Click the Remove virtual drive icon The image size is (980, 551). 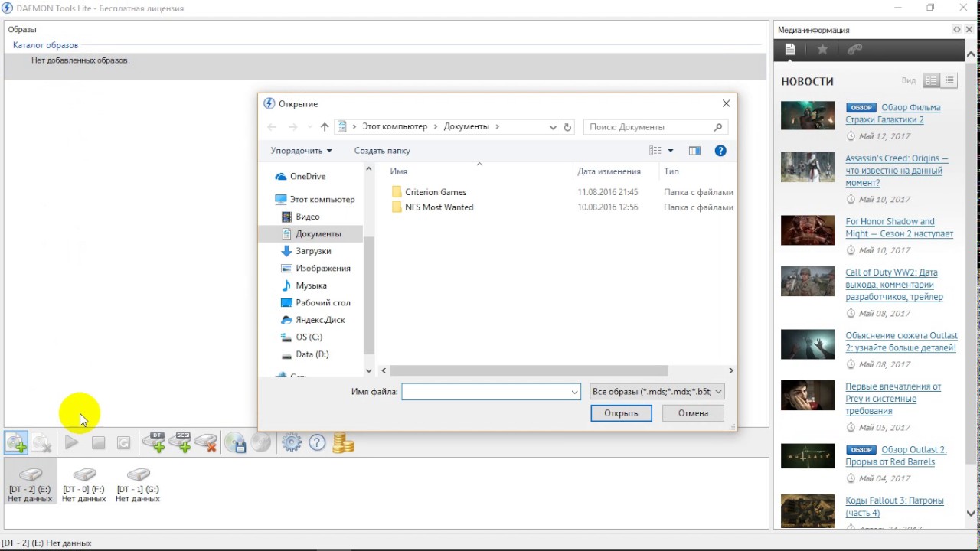[x=206, y=442]
